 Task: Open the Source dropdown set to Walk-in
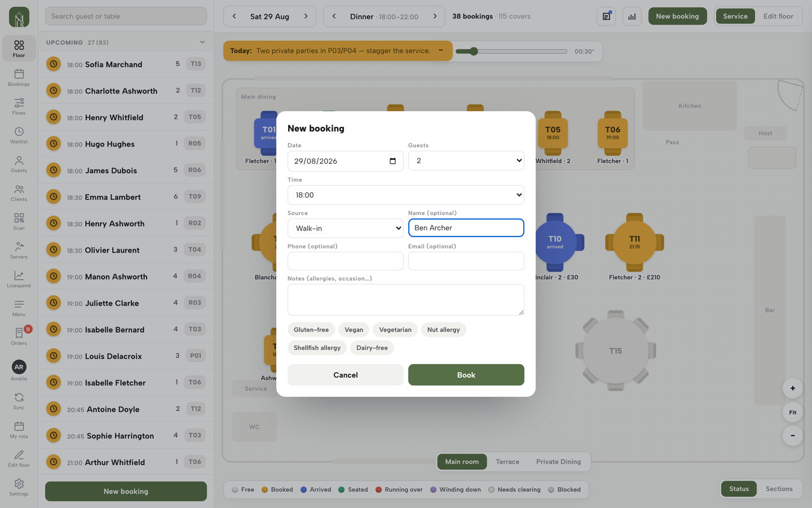[x=346, y=229]
